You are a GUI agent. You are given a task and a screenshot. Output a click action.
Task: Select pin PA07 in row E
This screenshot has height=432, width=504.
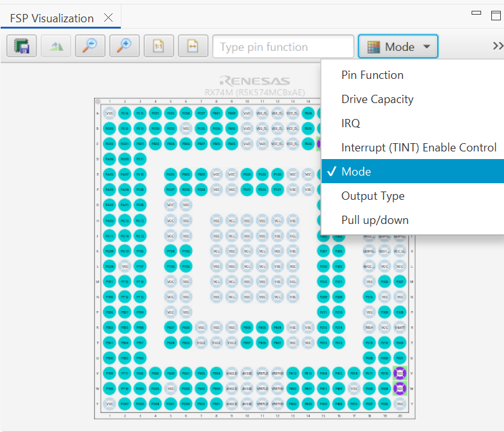tap(125, 174)
